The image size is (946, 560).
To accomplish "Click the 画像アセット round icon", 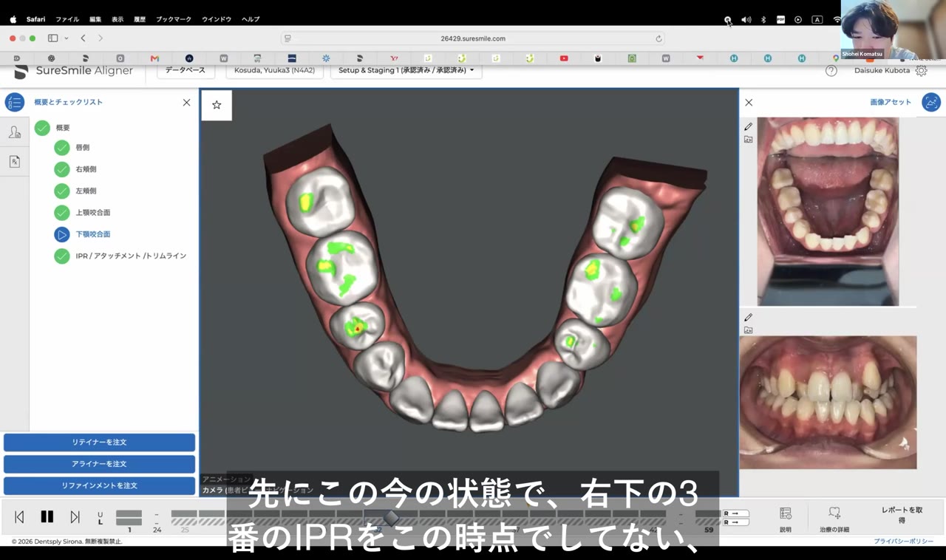I will (931, 102).
